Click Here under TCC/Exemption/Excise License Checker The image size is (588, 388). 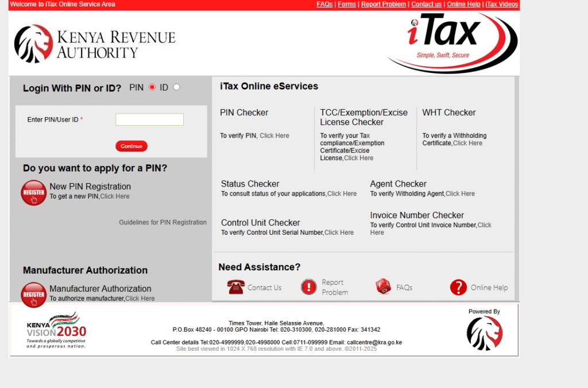point(358,158)
